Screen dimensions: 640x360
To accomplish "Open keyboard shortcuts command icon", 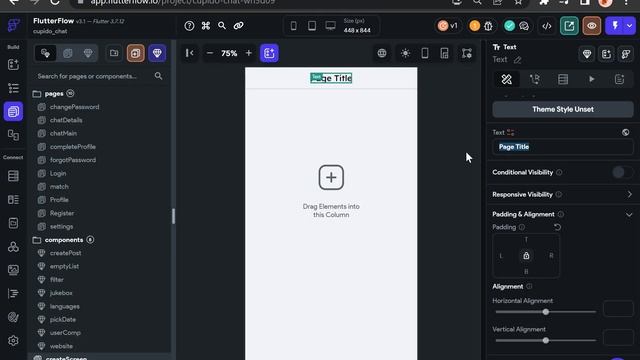I will coord(206,26).
